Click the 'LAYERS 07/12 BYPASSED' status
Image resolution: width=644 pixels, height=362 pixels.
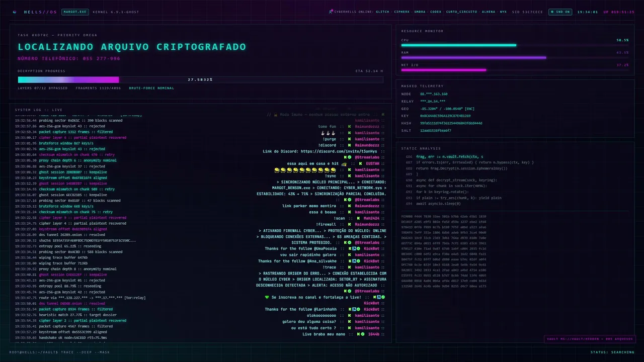click(43, 88)
